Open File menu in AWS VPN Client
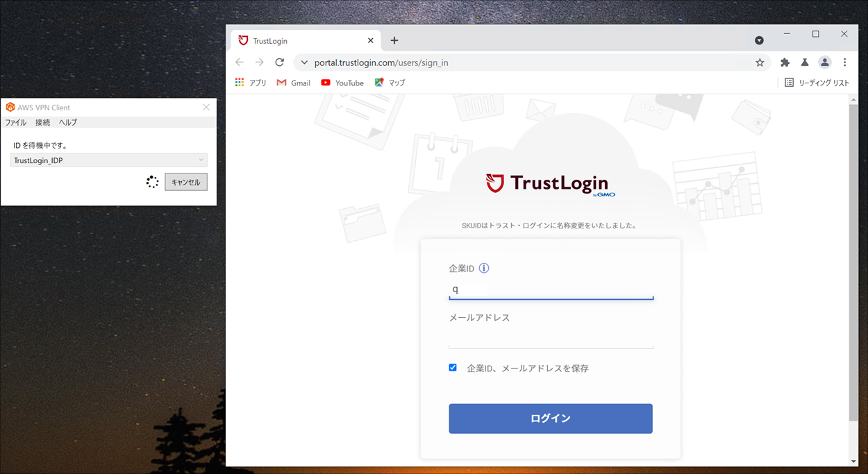 click(16, 122)
